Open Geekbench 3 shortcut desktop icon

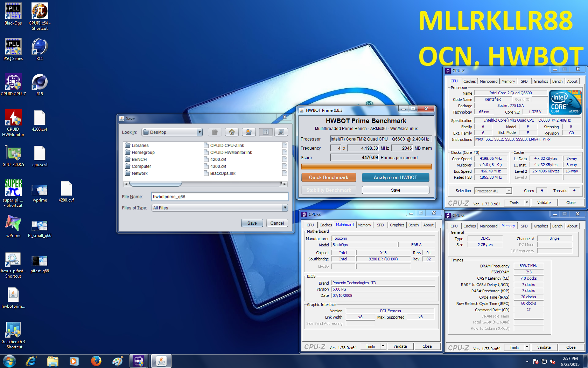click(13, 335)
